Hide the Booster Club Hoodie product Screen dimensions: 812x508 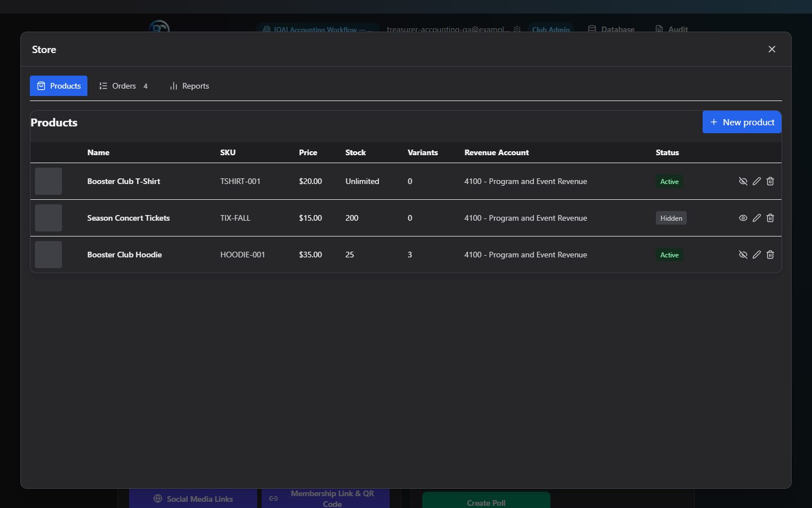743,255
